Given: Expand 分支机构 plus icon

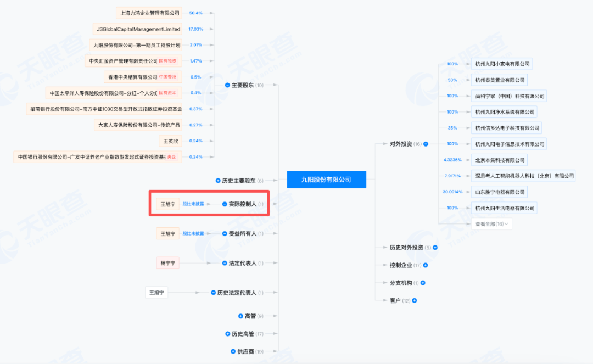Looking at the screenshot, I should pos(423,283).
